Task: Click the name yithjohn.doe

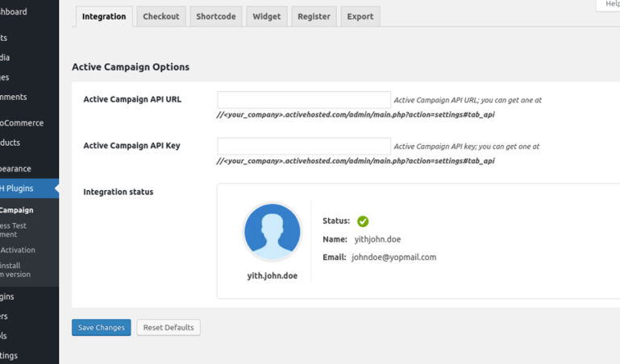Action: pos(377,239)
